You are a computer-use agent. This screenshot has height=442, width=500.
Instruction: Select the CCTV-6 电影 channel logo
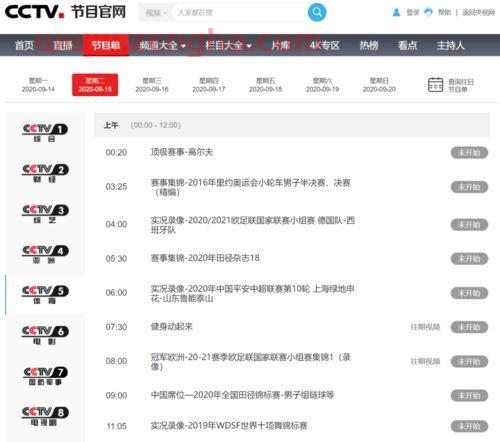click(x=45, y=335)
